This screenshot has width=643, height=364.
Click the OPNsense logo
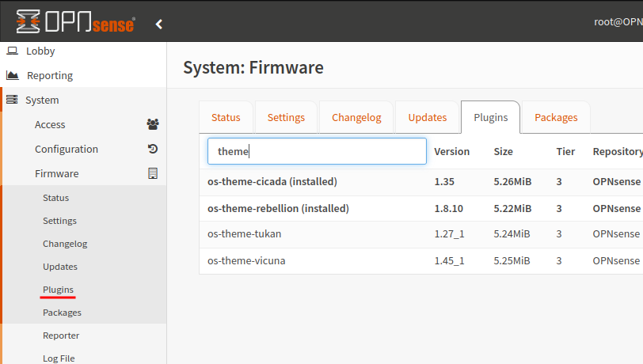[75, 21]
